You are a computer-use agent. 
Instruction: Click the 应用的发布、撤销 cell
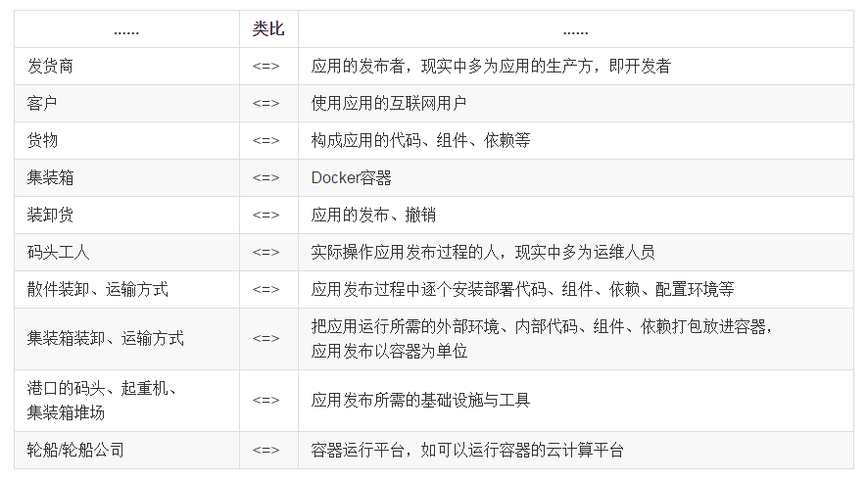373,216
